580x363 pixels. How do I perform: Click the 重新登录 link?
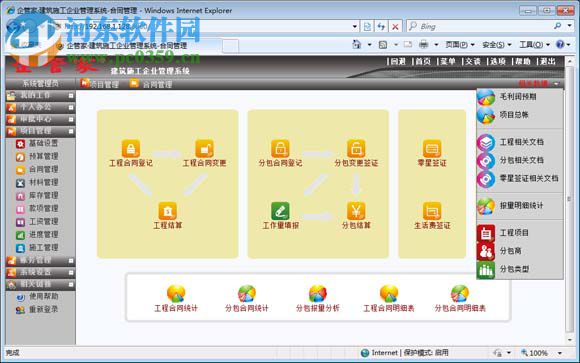click(43, 309)
